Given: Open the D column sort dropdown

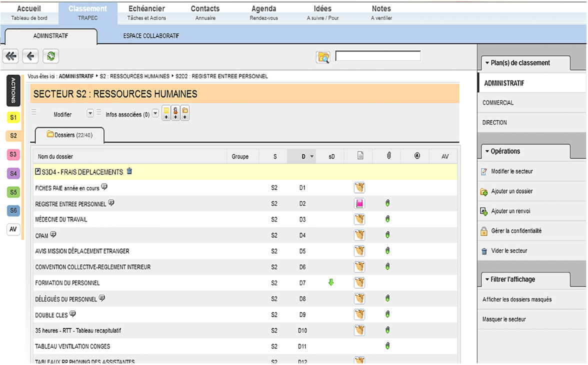Looking at the screenshot, I should pyautogui.click(x=311, y=156).
